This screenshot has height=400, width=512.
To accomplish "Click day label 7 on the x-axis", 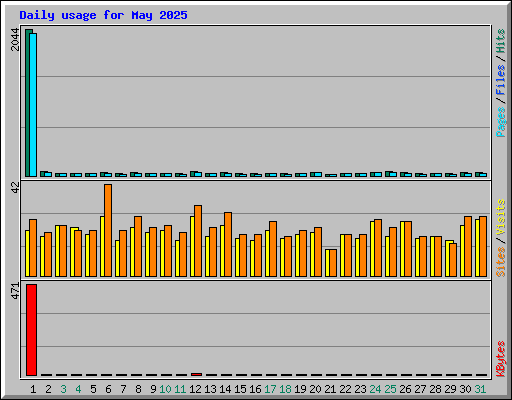I will tap(123, 389).
